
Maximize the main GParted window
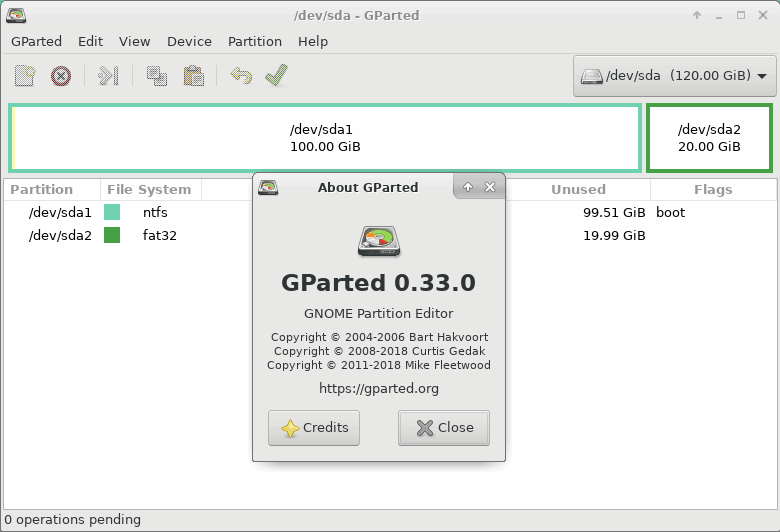click(741, 15)
